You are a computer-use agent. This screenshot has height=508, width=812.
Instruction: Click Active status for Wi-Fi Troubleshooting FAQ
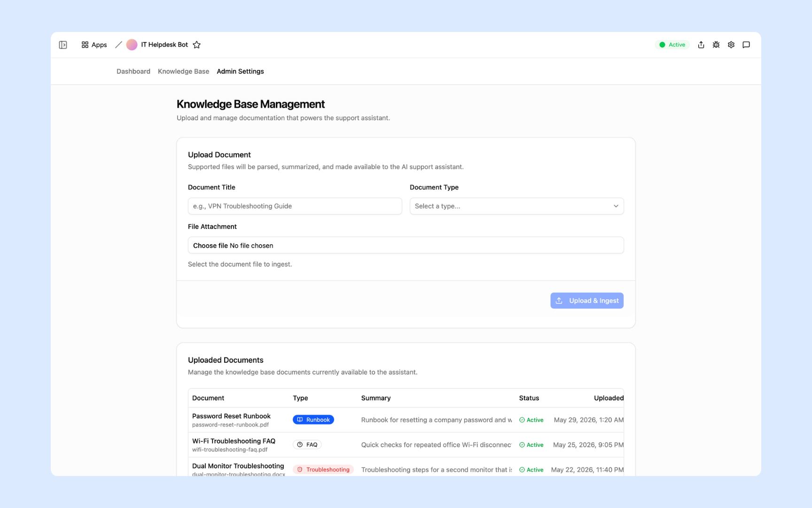pos(531,445)
